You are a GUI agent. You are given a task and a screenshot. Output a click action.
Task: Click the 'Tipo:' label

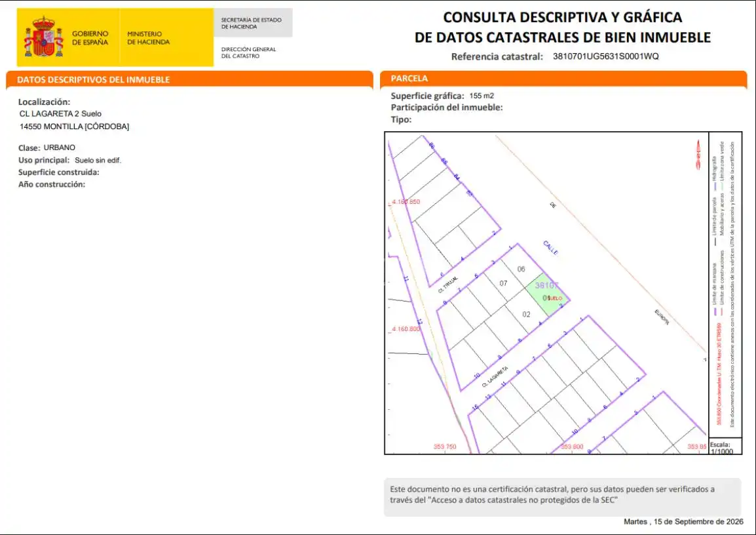(x=401, y=119)
